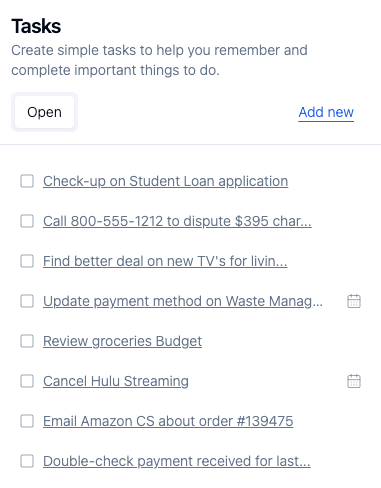Open Email Amazon CS about order #139475
This screenshot has width=381, height=488.
168,421
